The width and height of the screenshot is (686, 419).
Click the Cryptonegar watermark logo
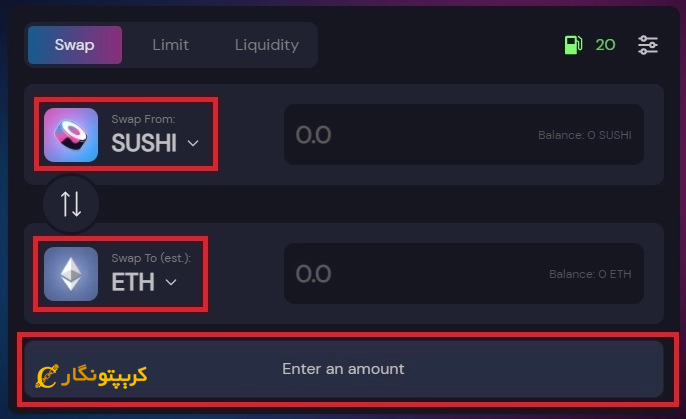91,376
